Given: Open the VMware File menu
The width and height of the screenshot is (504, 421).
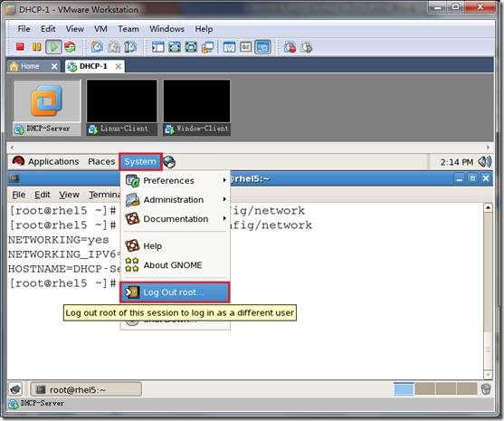Looking at the screenshot, I should click(24, 29).
